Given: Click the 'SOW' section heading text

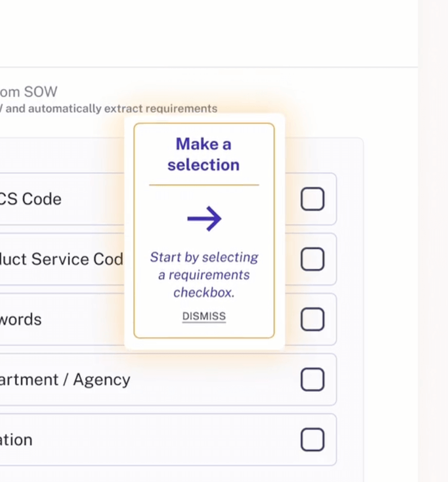Looking at the screenshot, I should point(29,92).
